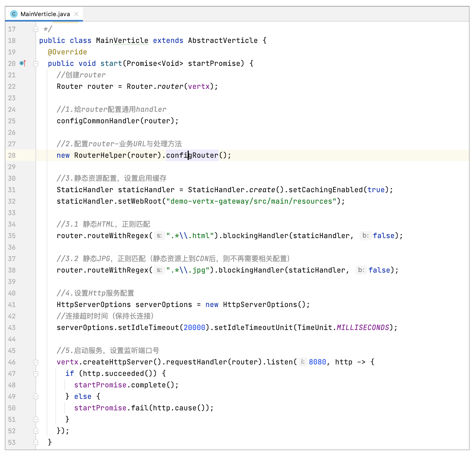Screen dimensions: 476x456
Task: Click the comment end fold marker on line 17
Action: tap(36, 29)
